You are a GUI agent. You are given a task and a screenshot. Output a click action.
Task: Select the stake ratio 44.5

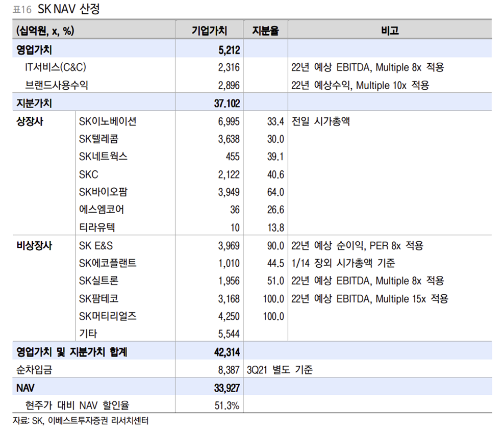275,264
